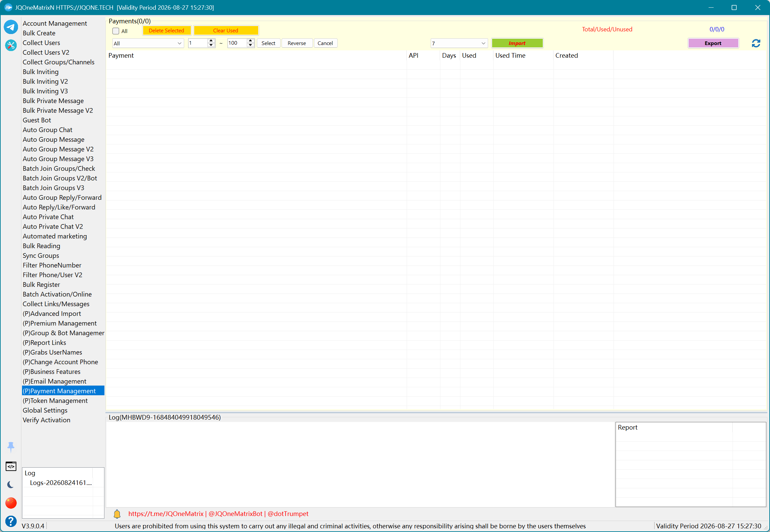Sort by API column header
This screenshot has width=770, height=532.
[423, 55]
